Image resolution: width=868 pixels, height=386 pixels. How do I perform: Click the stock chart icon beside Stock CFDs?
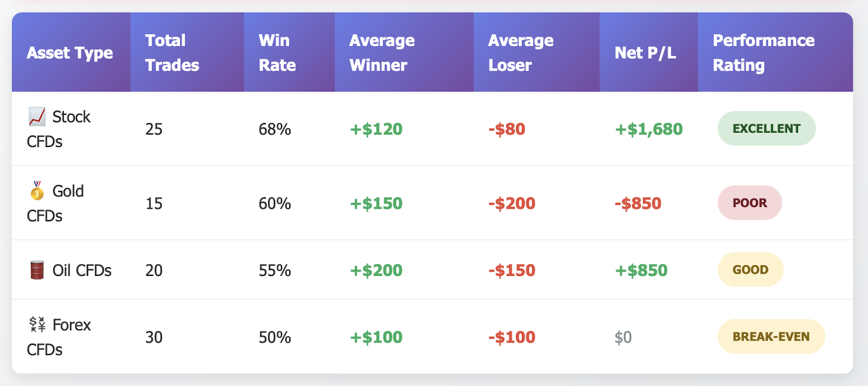click(x=37, y=117)
